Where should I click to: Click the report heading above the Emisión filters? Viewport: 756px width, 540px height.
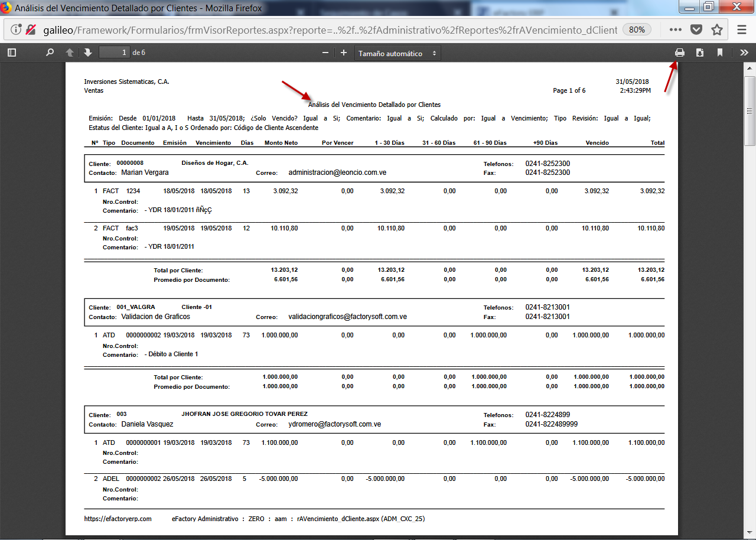tap(374, 105)
